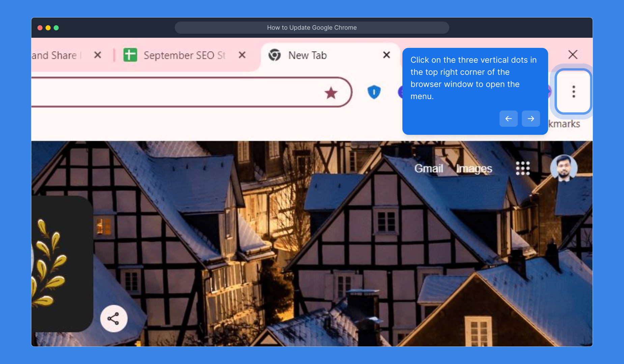Minimize the window with the yellow button
The height and width of the screenshot is (364, 624).
tap(48, 28)
